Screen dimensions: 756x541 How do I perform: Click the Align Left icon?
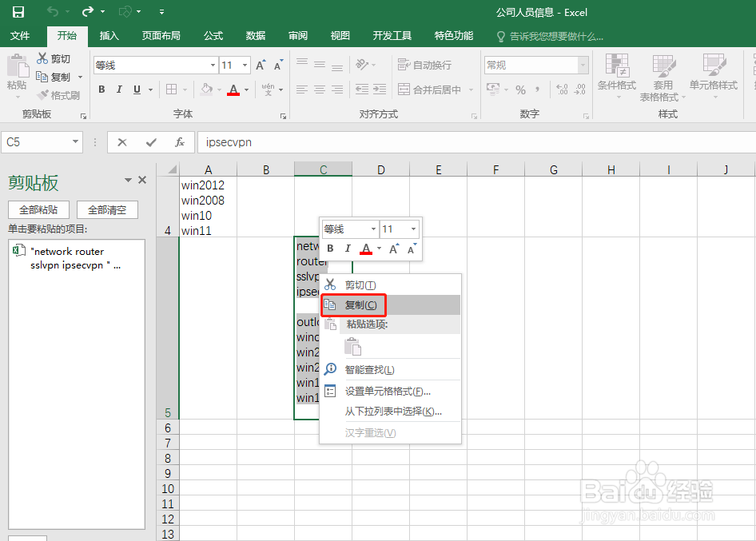click(x=302, y=90)
